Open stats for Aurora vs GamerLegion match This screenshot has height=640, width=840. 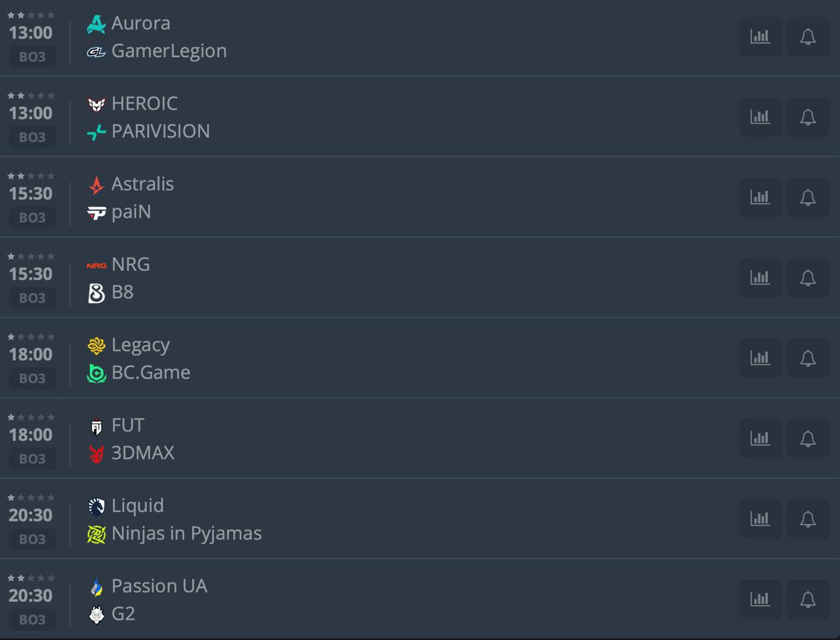(760, 37)
